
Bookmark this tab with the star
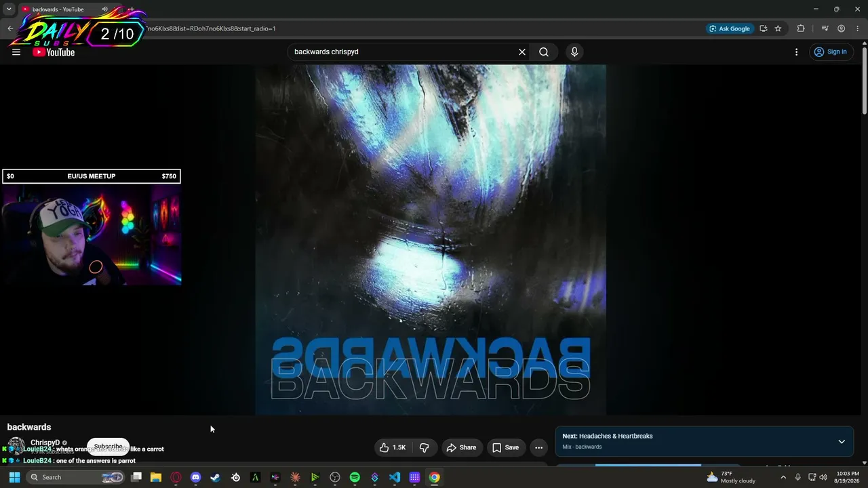click(778, 28)
